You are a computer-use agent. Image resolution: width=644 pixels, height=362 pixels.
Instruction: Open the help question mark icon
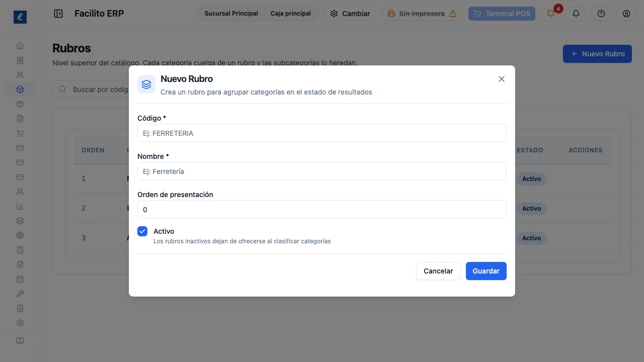point(601,14)
